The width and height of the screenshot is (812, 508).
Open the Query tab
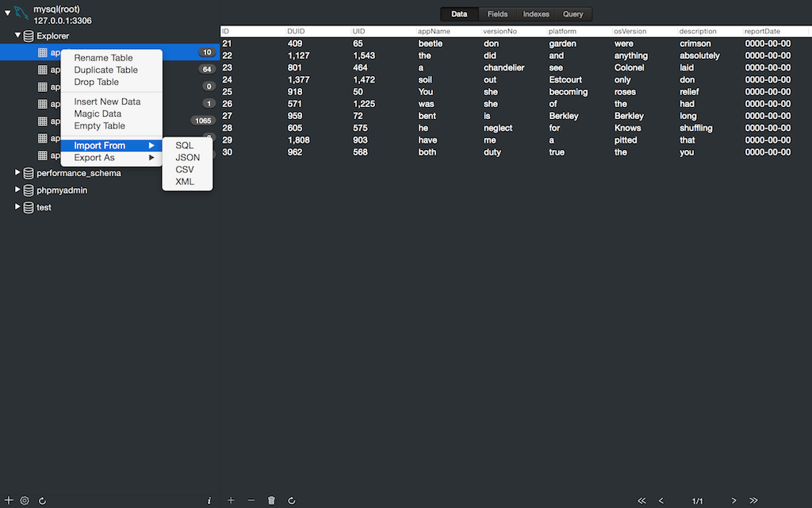tap(573, 14)
